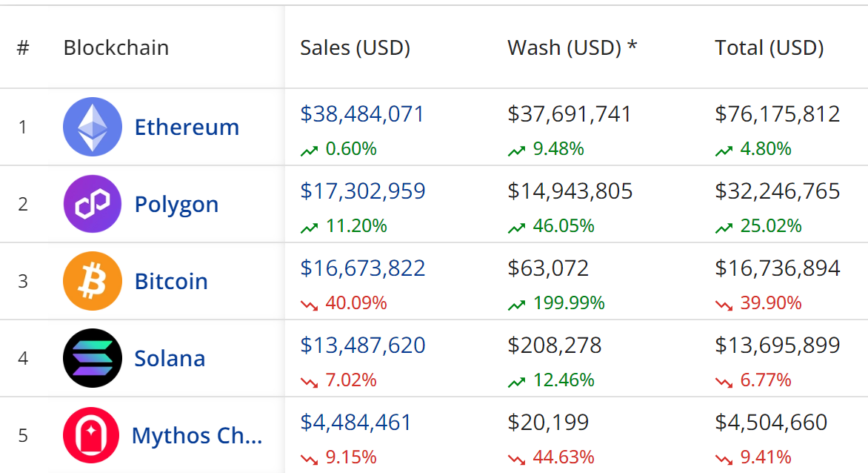Sort by the Total (USD) column header
Viewport: 868px width, 473px height.
[769, 48]
